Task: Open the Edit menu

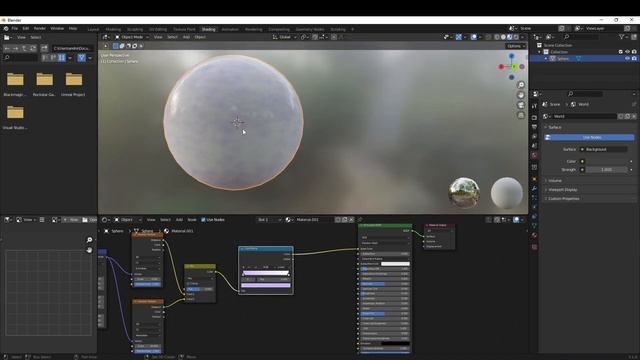Action: coord(26,29)
